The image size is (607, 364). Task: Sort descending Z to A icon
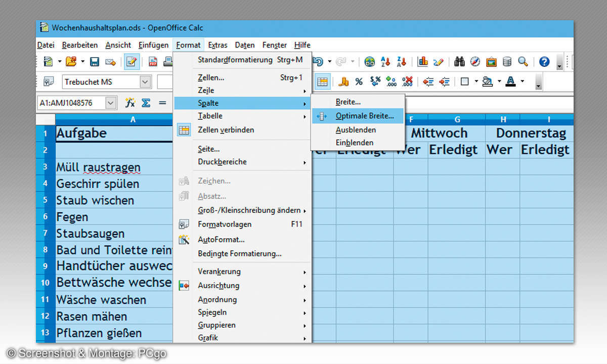[x=402, y=62]
